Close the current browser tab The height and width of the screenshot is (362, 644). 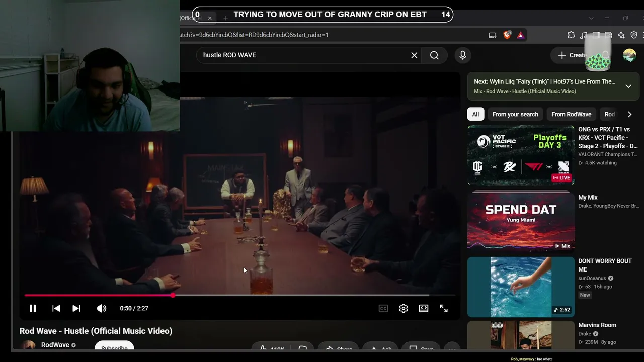pos(210,18)
